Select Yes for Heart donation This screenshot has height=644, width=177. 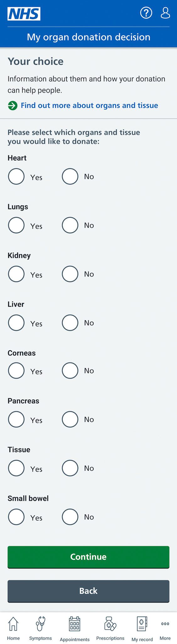tap(16, 176)
